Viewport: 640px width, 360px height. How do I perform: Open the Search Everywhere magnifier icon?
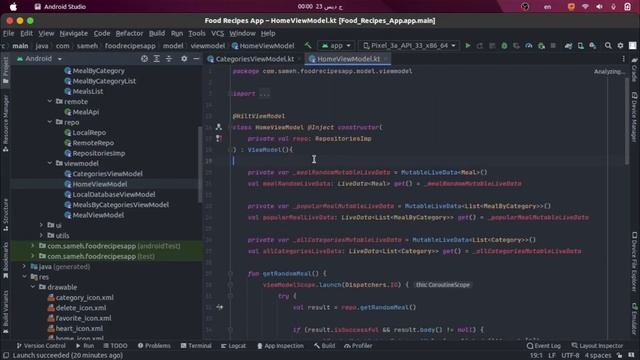tap(608, 46)
